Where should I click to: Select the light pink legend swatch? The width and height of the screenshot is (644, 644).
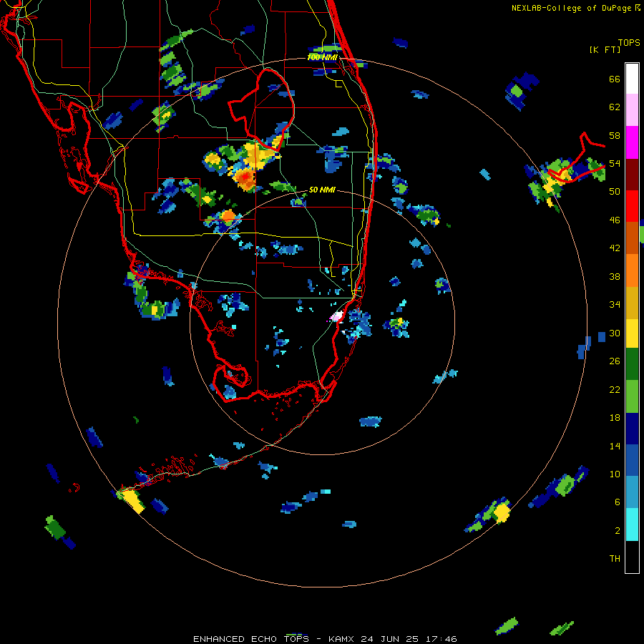[x=632, y=109]
